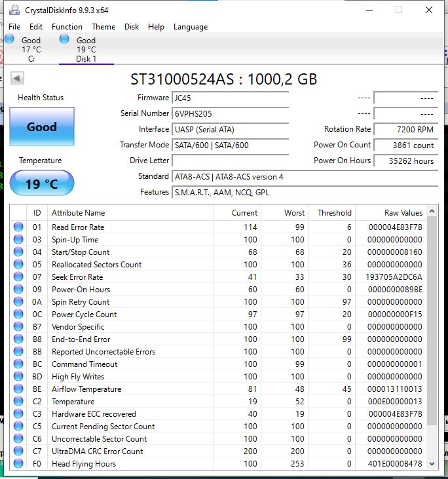448x479 pixels.
Task: Click the attribute list scroll up arrow
Action: point(432,211)
